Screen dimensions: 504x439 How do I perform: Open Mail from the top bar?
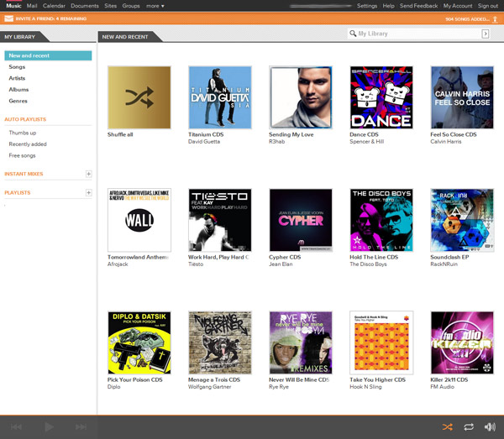click(32, 6)
